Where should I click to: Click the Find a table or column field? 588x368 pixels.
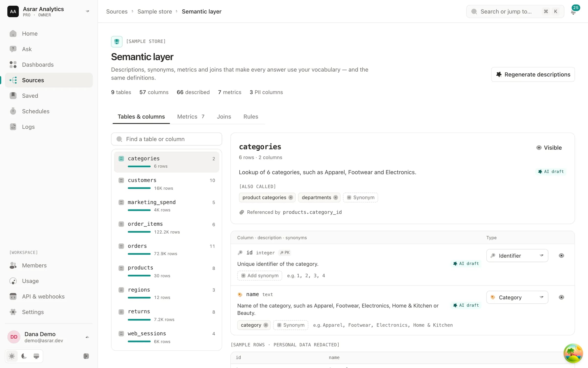[x=167, y=139]
